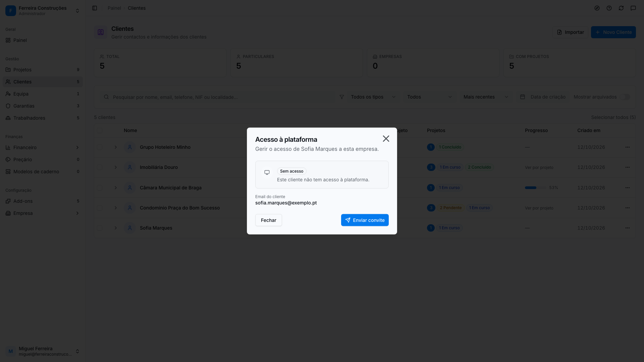Viewport: 644px width, 362px height.
Task: Check the Câmara Municipal de Braga checkbox
Action: [x=100, y=188]
